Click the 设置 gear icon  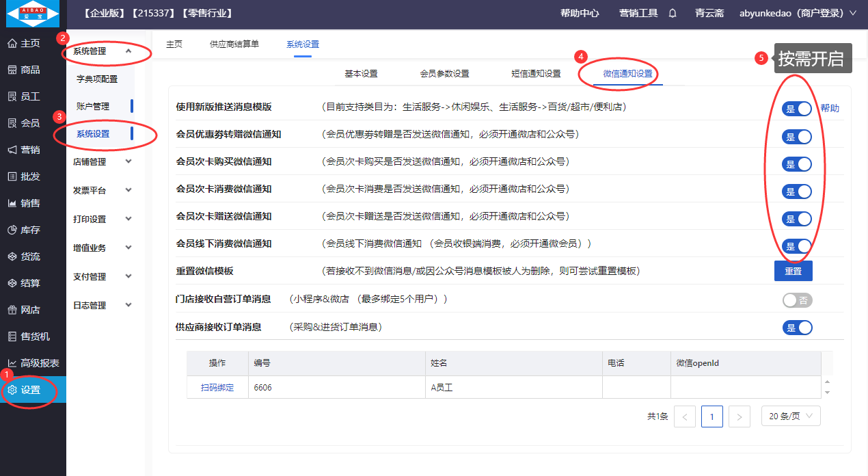coord(12,390)
